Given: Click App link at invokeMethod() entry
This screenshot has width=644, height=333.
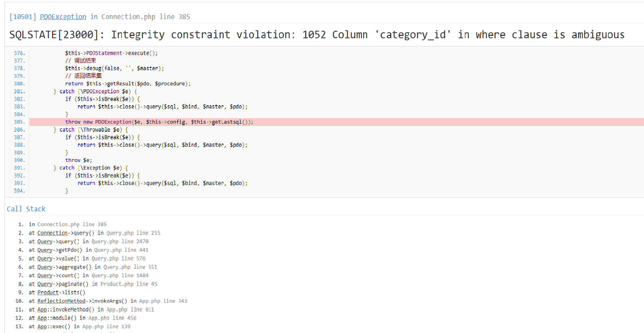Looking at the screenshot, I should click(42, 309).
